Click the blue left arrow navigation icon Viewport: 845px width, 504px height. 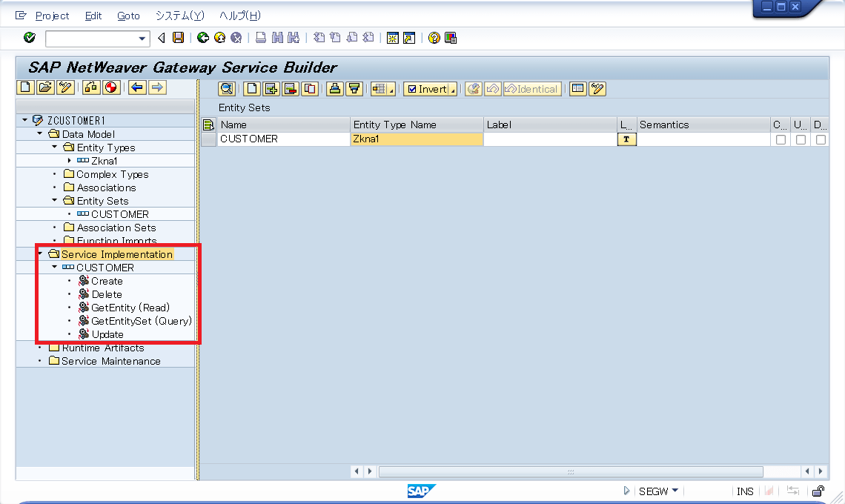[x=137, y=87]
